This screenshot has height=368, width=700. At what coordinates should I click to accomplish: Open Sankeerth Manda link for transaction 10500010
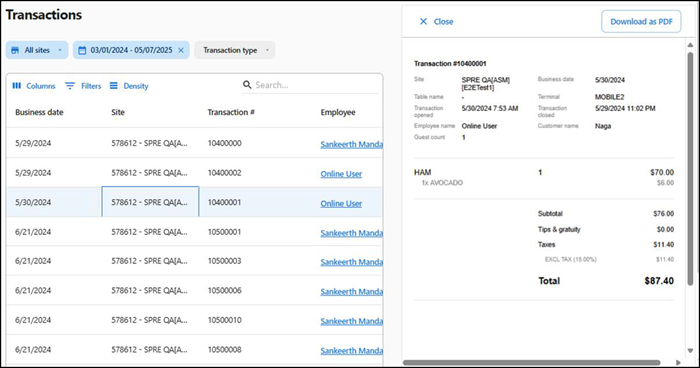point(351,321)
